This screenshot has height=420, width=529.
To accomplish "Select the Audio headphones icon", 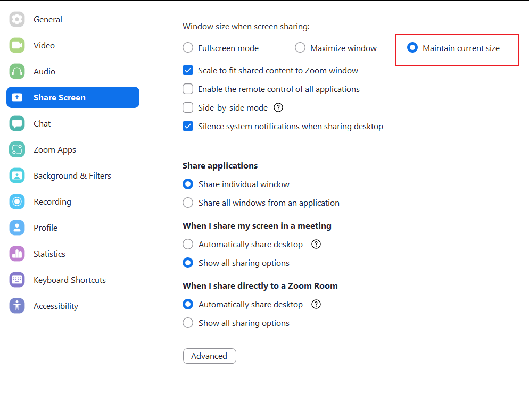I will click(17, 72).
